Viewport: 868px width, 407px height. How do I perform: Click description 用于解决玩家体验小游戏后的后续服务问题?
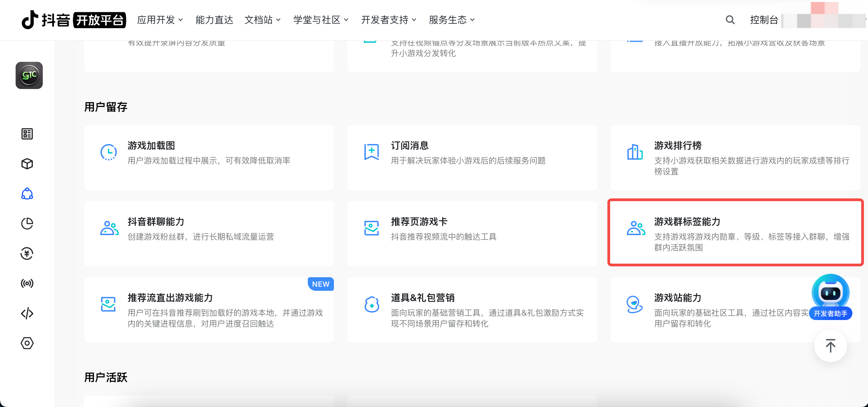[x=468, y=161]
